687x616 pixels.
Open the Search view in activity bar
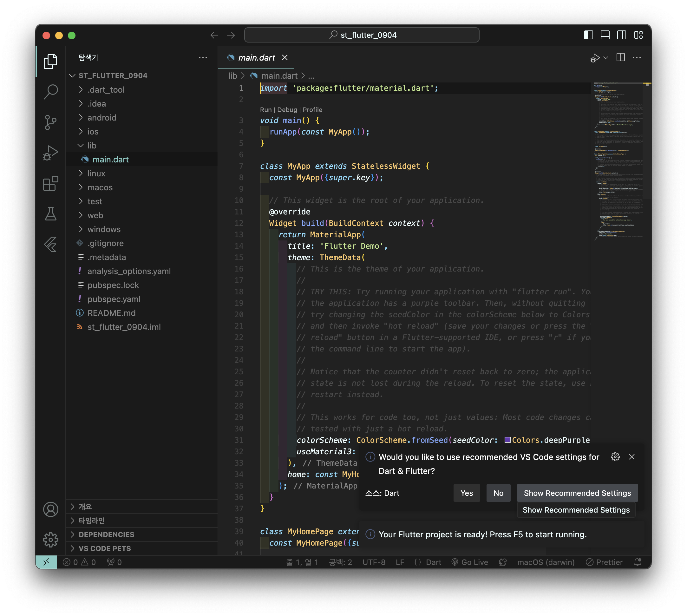point(51,91)
